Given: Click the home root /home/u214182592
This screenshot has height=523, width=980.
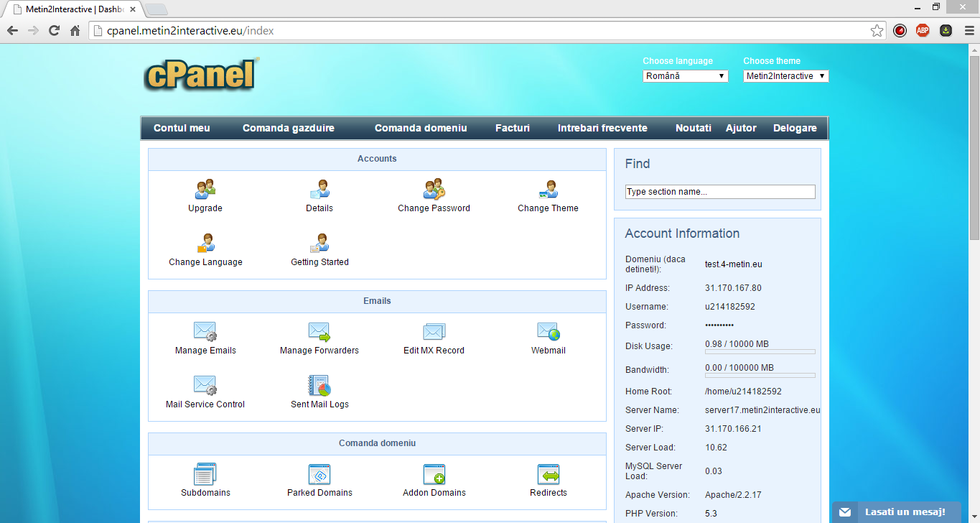Looking at the screenshot, I should [x=743, y=392].
